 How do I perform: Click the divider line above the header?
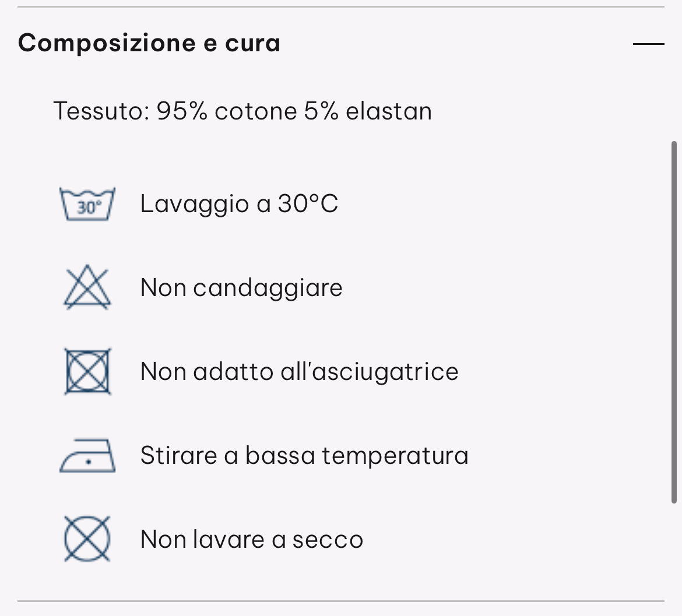341,7
